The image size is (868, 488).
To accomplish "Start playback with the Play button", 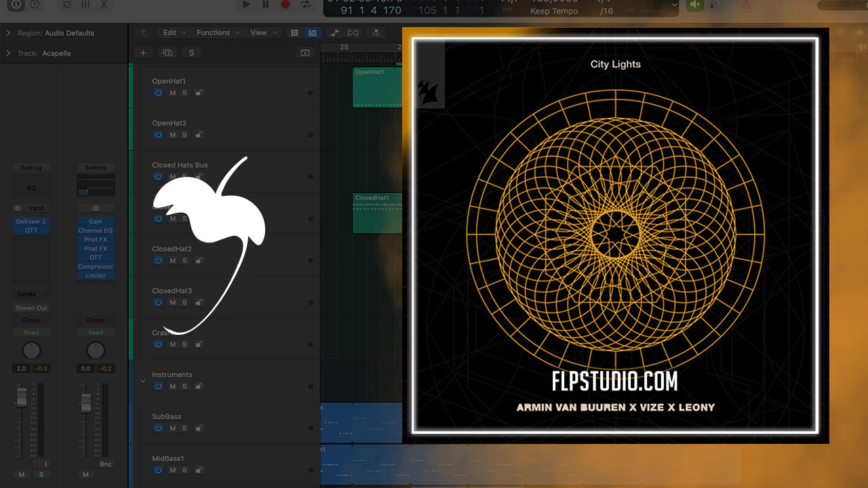I will click(x=246, y=5).
